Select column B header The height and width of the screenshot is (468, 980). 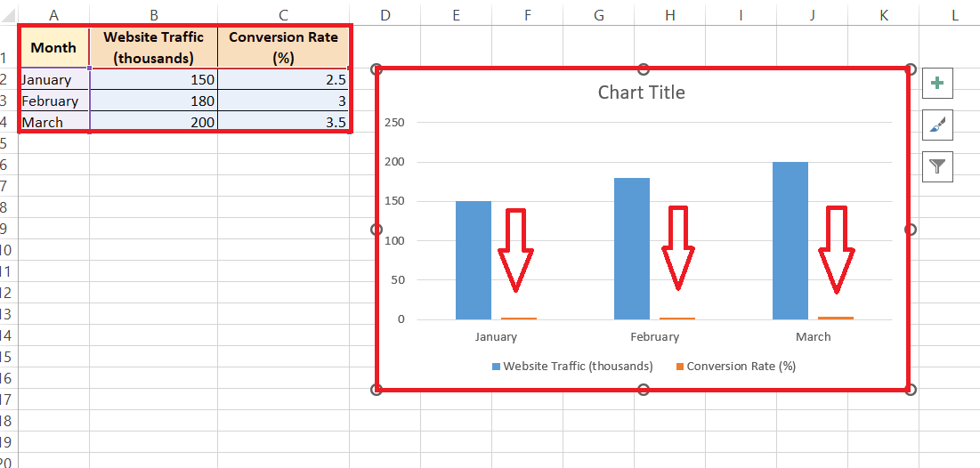[x=154, y=15]
